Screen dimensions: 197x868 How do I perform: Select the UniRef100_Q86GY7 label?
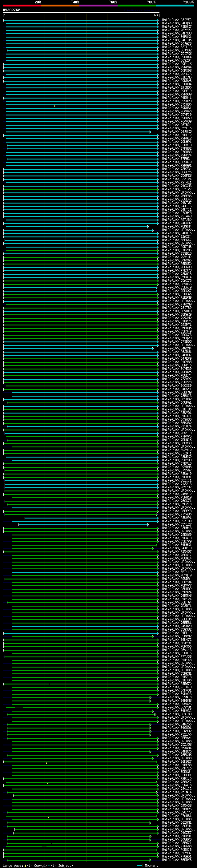pyautogui.click(x=177, y=782)
